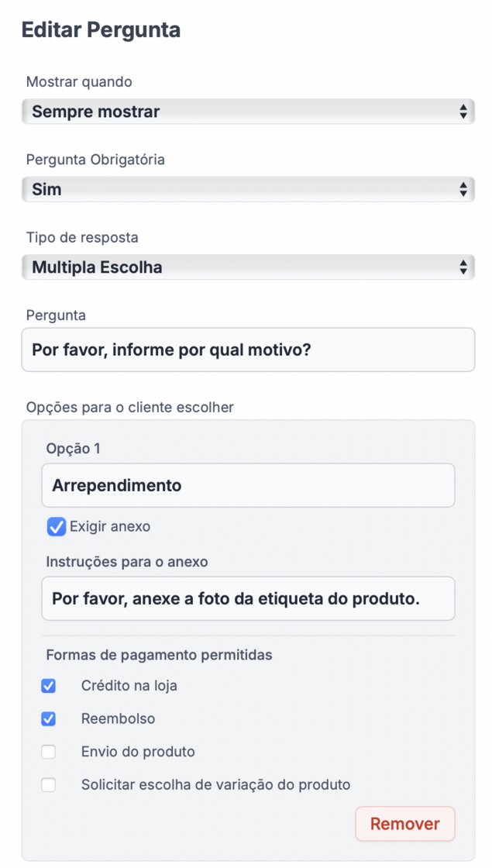This screenshot has height=868, width=492.
Task: Disable the 'Crédito na loja' checkbox
Action: (x=49, y=686)
